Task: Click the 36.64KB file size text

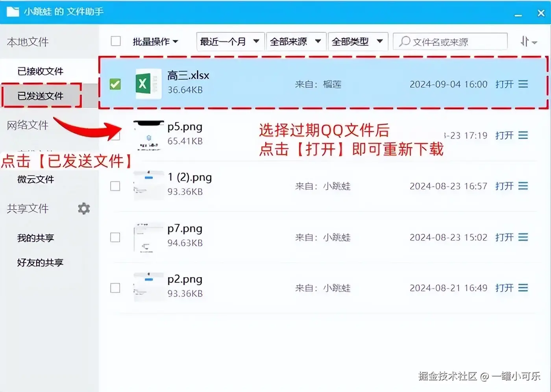Action: click(185, 90)
